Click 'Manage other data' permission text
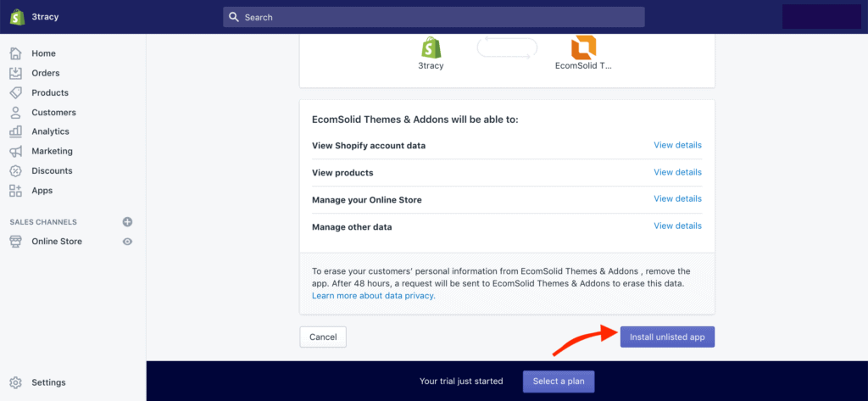Image resolution: width=868 pixels, height=401 pixels. 352,227
